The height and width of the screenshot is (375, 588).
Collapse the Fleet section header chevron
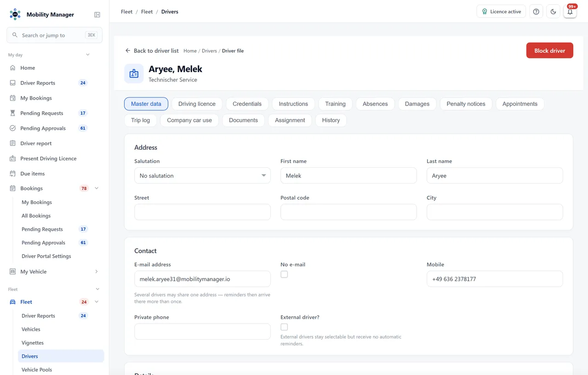97,289
